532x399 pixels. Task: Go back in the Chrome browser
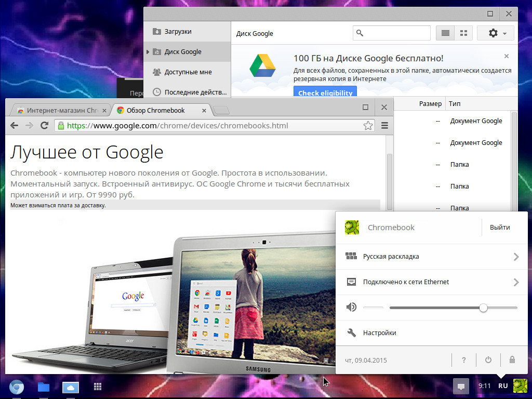click(x=14, y=126)
